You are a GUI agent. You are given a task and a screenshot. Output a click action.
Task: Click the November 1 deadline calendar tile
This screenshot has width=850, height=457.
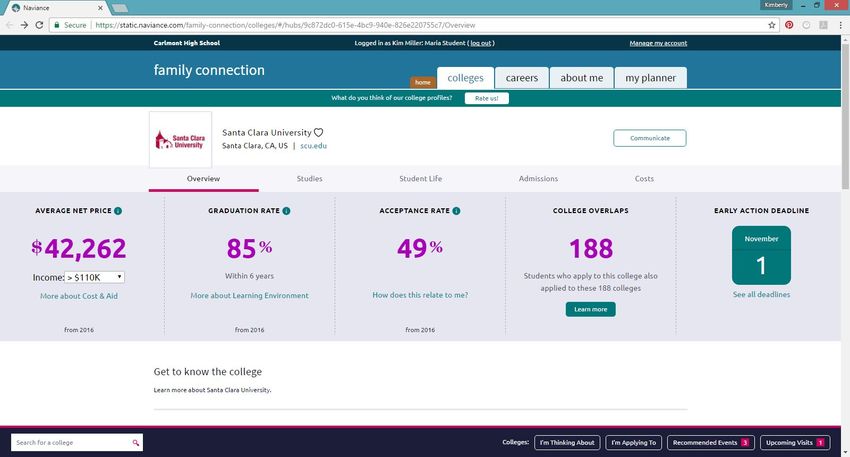pos(761,255)
